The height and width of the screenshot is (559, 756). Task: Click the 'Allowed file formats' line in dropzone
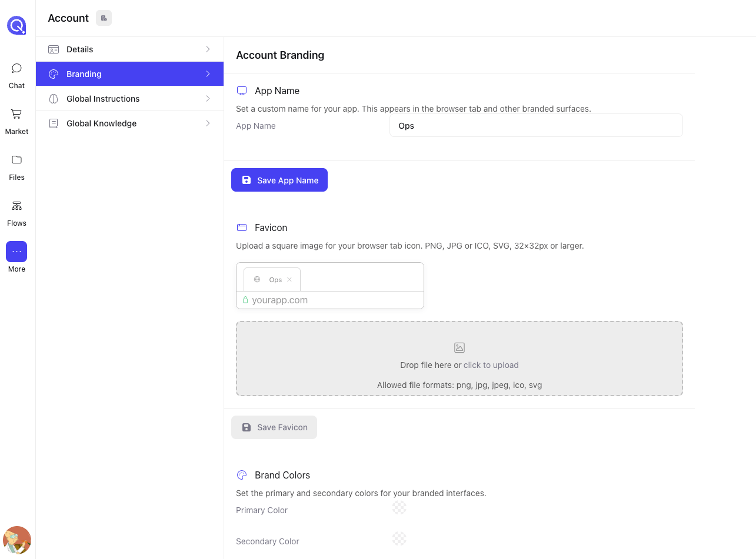click(459, 386)
